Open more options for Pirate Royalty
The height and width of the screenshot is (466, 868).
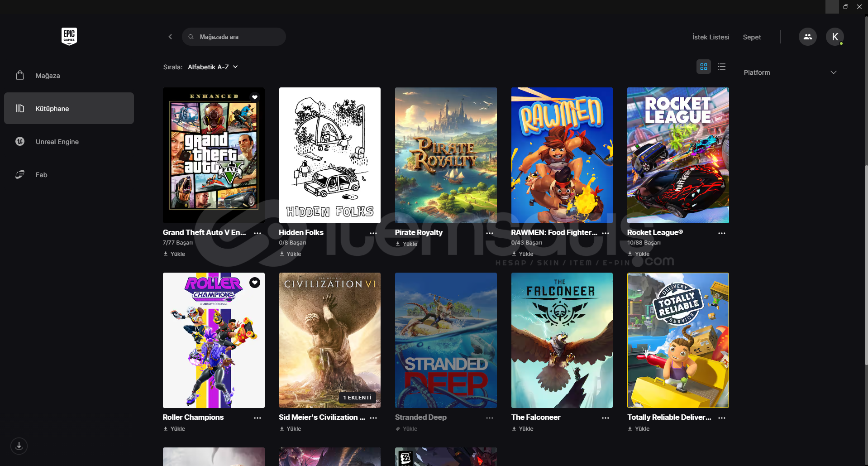490,233
